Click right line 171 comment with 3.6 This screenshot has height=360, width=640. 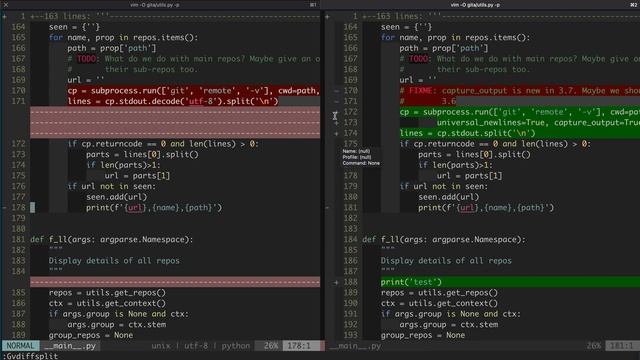point(428,101)
